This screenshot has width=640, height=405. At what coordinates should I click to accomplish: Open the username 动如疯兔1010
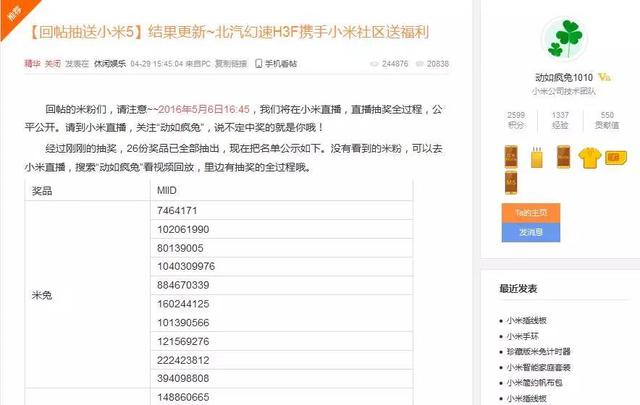pyautogui.click(x=564, y=77)
